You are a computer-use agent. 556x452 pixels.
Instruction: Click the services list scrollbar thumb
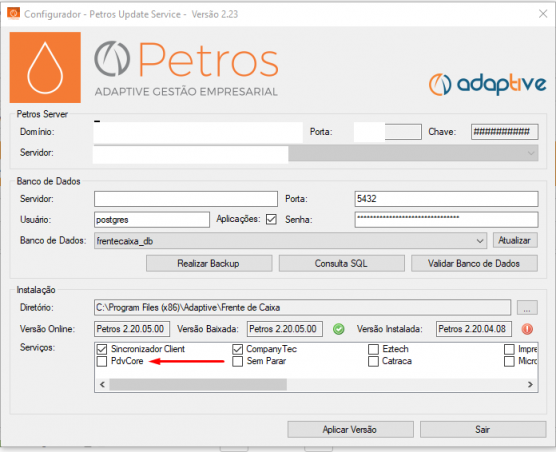tap(198, 385)
